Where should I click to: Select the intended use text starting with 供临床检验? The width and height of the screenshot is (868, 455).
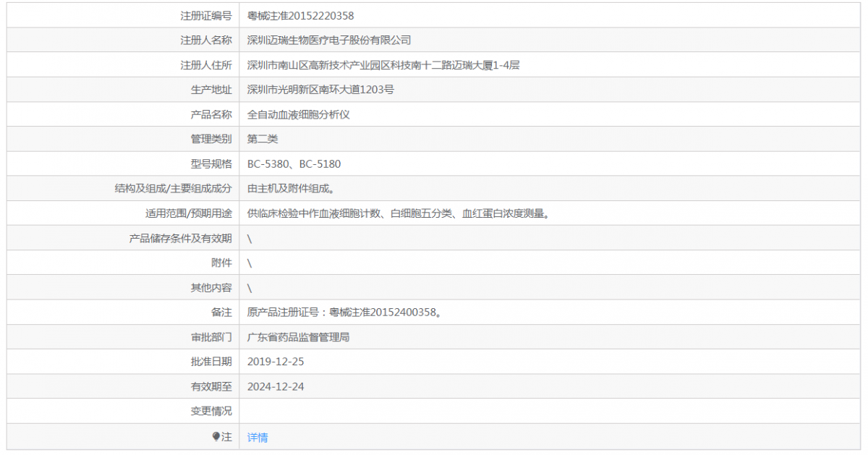(399, 213)
